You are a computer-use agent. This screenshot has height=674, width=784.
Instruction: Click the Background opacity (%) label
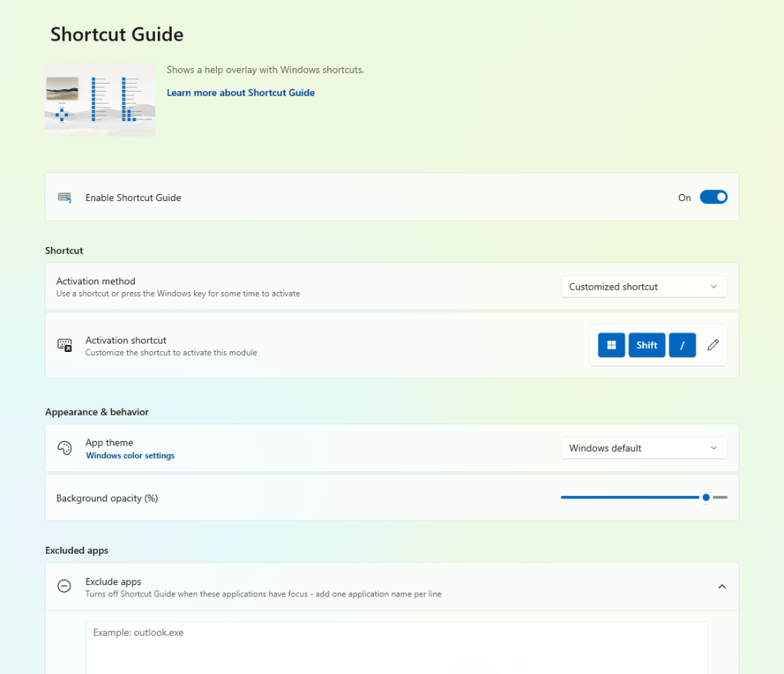tap(107, 498)
